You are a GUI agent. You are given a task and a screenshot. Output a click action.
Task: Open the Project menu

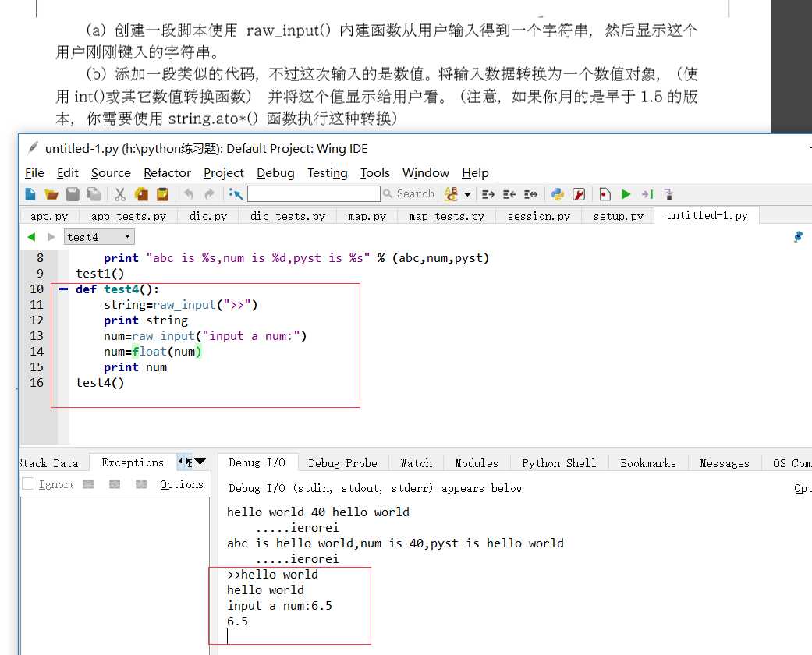pyautogui.click(x=224, y=173)
